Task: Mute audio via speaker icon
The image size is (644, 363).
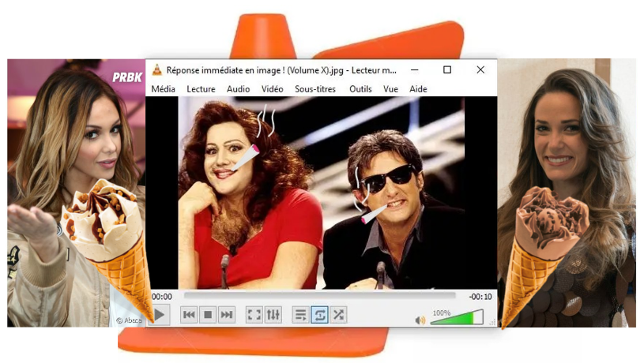Action: coord(420,320)
